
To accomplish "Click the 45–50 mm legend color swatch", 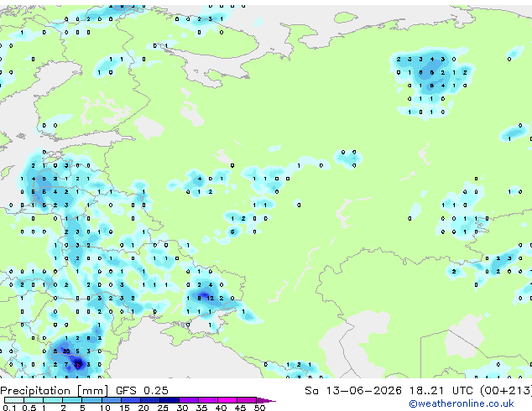I will tap(247, 400).
